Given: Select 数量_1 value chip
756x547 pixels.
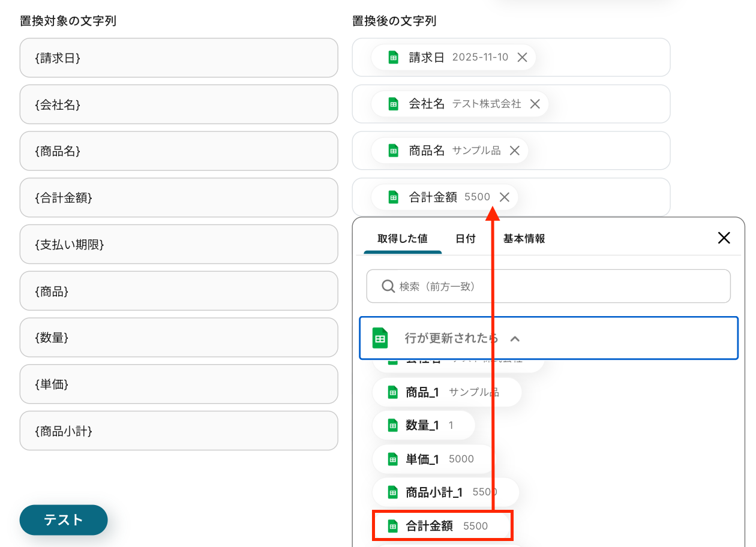Looking at the screenshot, I should [424, 425].
